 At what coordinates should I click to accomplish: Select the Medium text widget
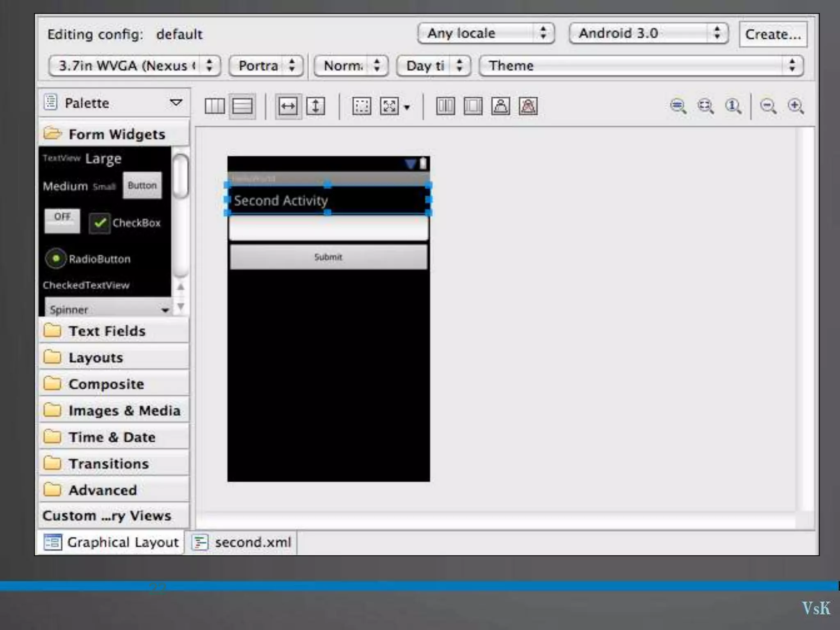pyautogui.click(x=65, y=186)
